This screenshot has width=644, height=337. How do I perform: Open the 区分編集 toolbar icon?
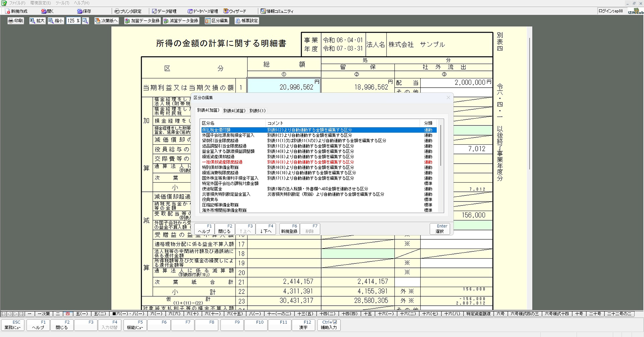click(217, 21)
